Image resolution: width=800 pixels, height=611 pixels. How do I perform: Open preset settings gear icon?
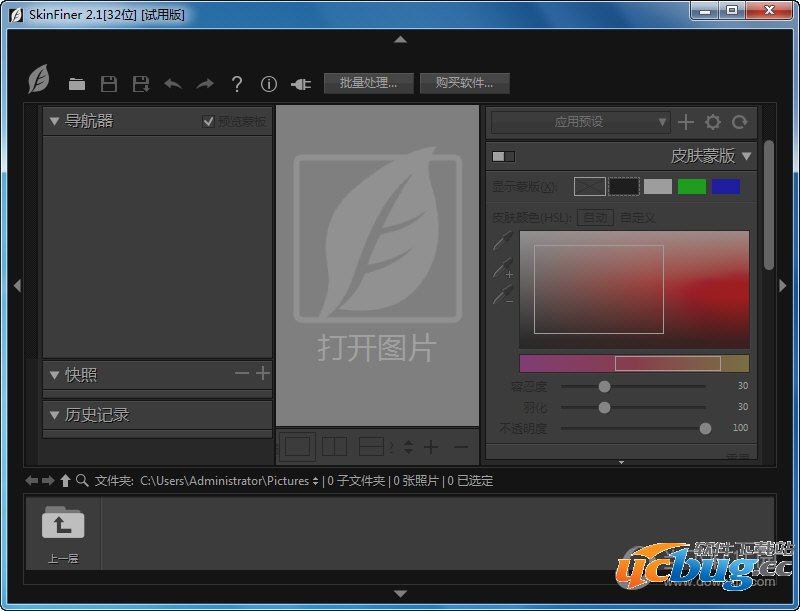[712, 122]
